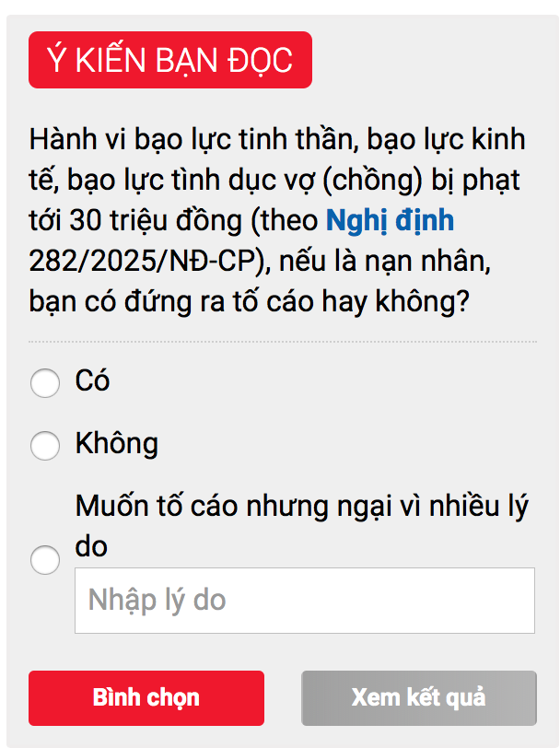The image size is (560, 748).
Task: Click the dotted divider under the question
Action: [276, 339]
